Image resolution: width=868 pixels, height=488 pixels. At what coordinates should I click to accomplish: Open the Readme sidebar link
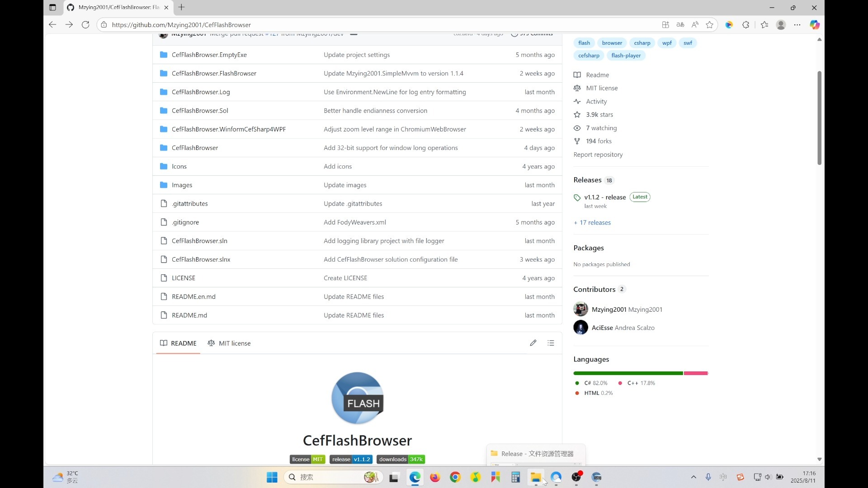591,75
